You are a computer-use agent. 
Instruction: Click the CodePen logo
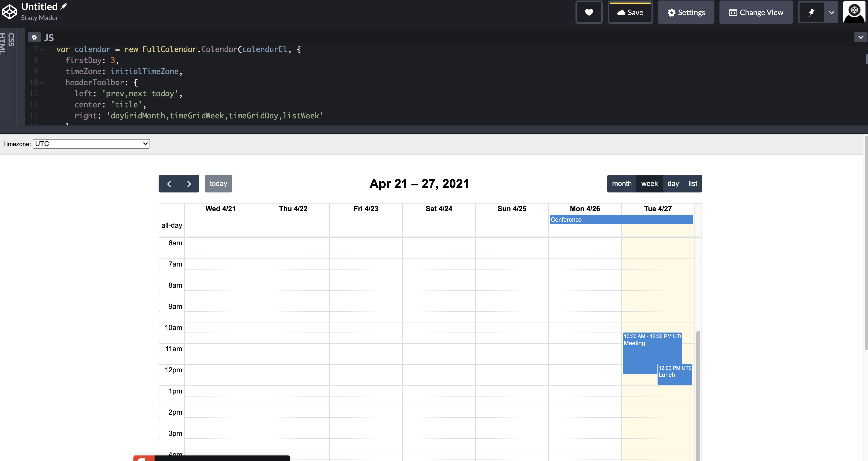pyautogui.click(x=10, y=12)
